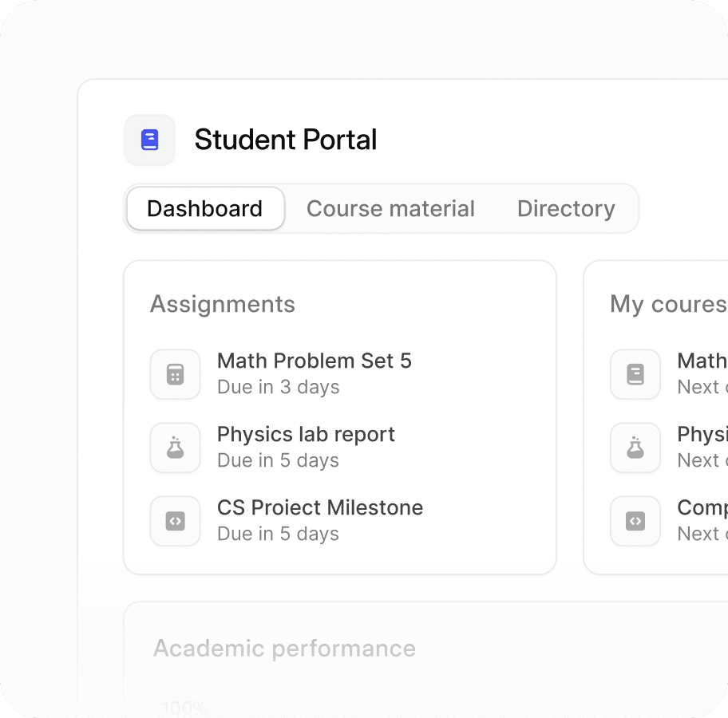Click the My courses section heading

(668, 304)
